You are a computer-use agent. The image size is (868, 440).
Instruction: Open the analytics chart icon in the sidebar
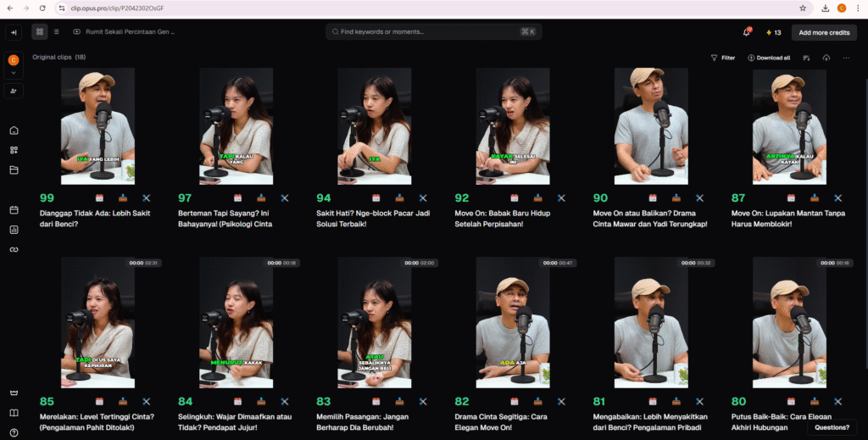14,230
